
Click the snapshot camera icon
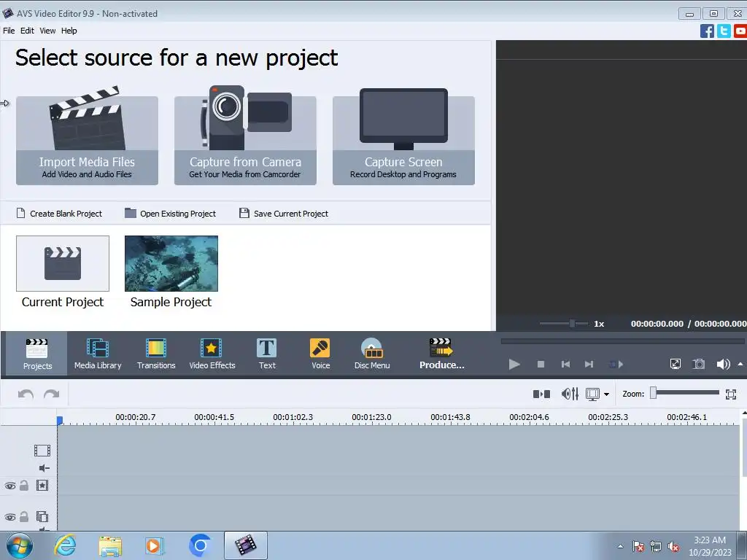[698, 365]
